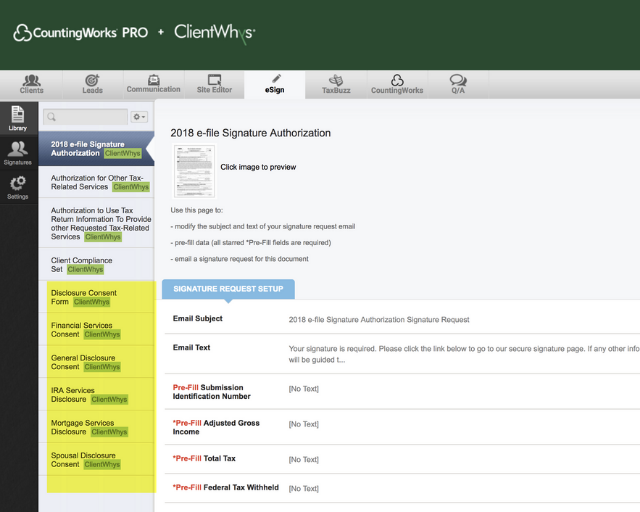Click the document preview thumbnail
Screen dimensions: 640x512
[194, 171]
